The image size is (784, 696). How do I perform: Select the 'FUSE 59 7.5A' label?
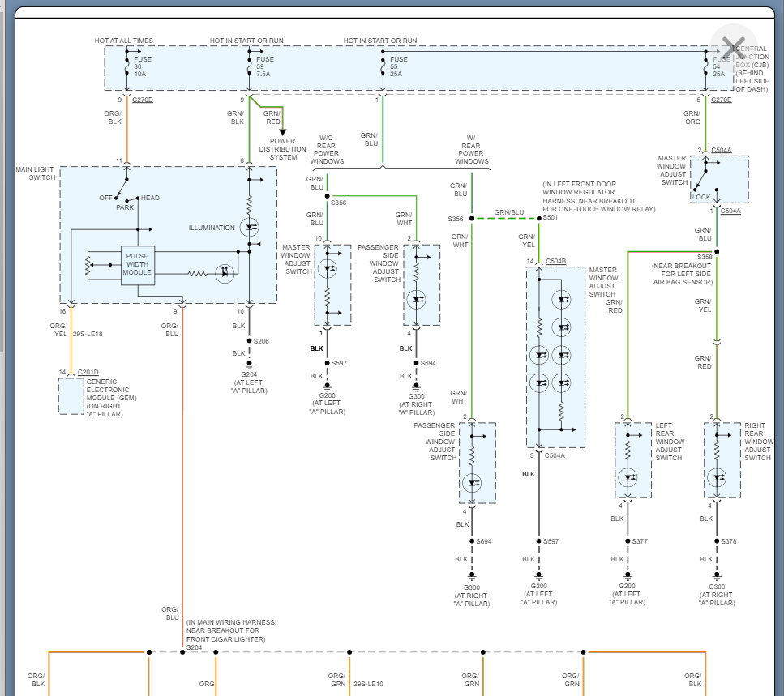[x=265, y=66]
